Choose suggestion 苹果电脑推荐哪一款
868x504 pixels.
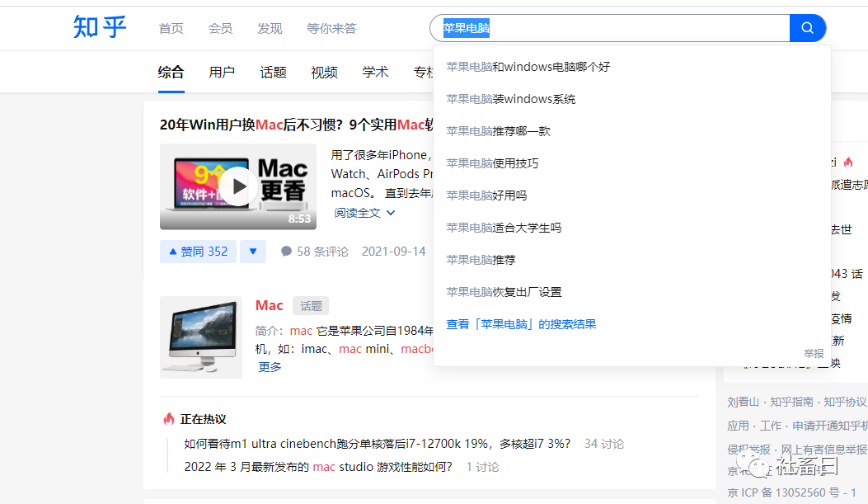click(631, 131)
